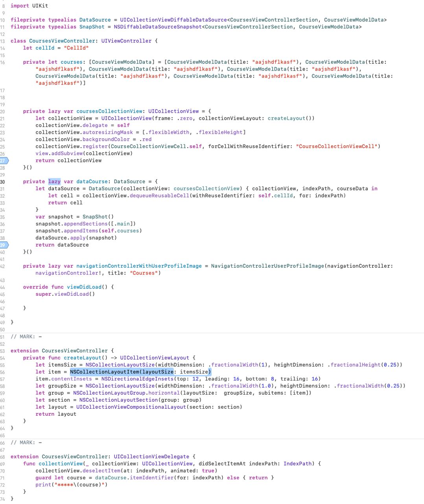
Task: Click 'CourseCollectionViewCell.self' on line 25
Action: tap(156, 147)
